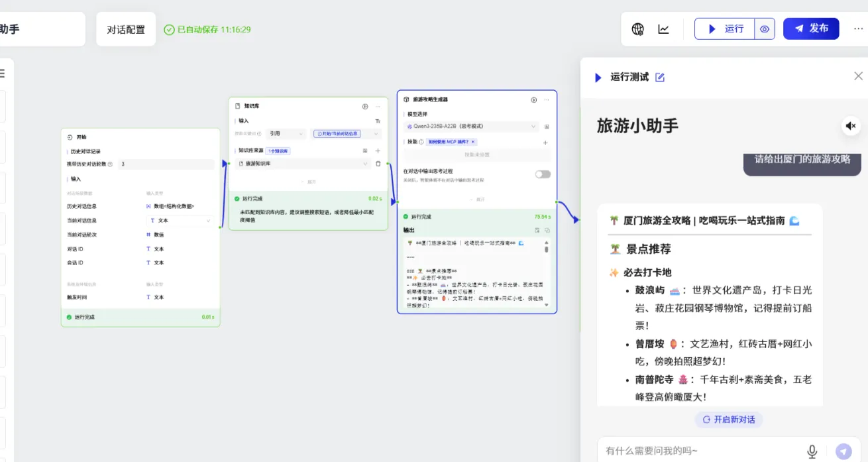This screenshot has height=462, width=868.
Task: Dismiss the 如何使用 MCP 插件? tag with x
Action: click(473, 142)
